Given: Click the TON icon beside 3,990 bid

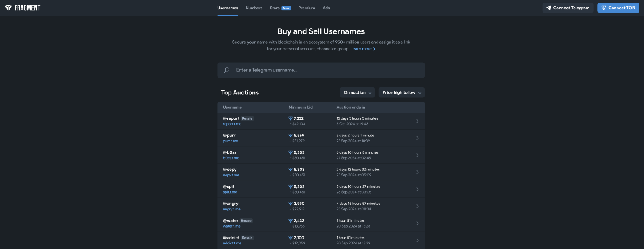Looking at the screenshot, I should coord(291,204).
